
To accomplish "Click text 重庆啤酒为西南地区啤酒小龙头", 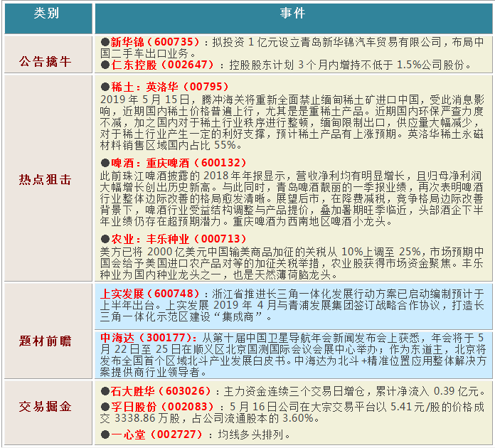I will (309, 221).
